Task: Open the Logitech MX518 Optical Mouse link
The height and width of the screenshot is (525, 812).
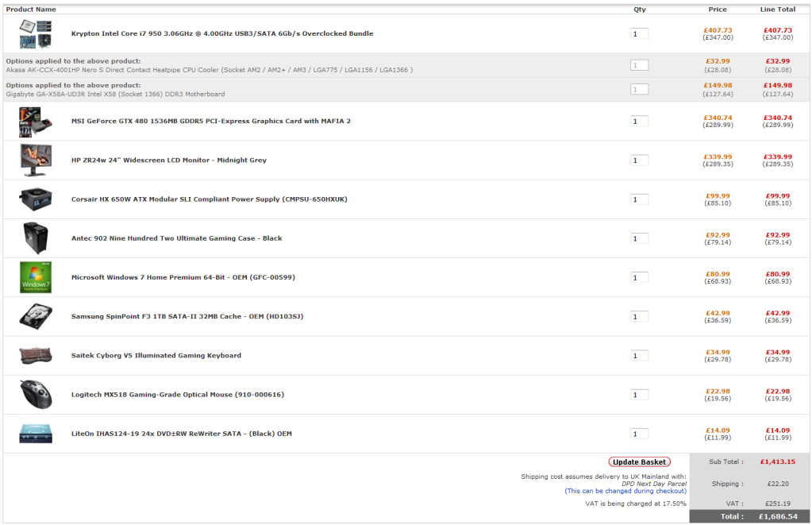Action: pos(178,395)
